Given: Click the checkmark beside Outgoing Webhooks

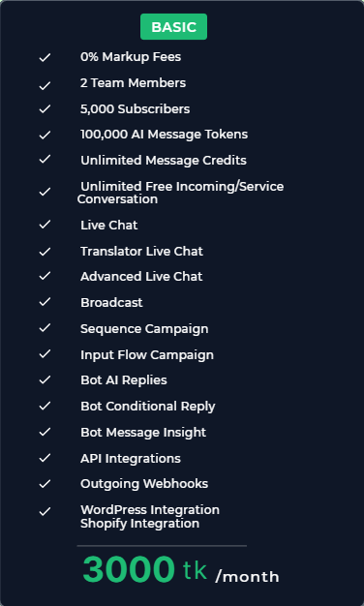Looking at the screenshot, I should tap(45, 483).
